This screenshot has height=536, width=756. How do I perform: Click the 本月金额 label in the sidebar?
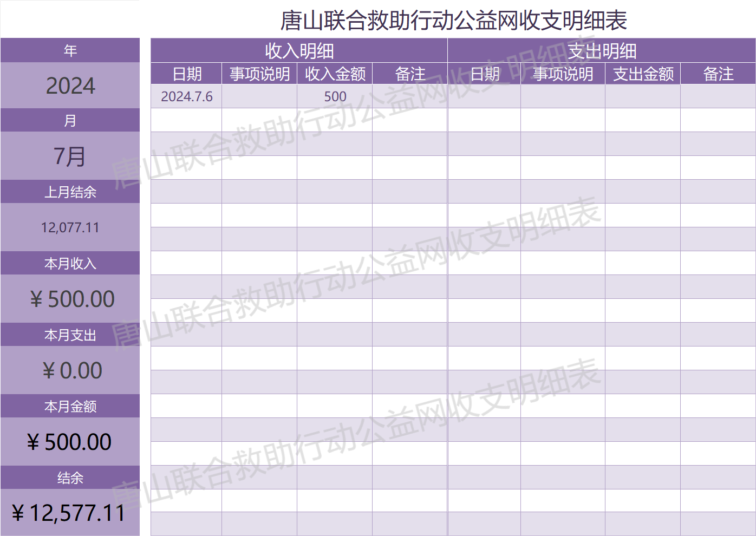click(x=70, y=407)
